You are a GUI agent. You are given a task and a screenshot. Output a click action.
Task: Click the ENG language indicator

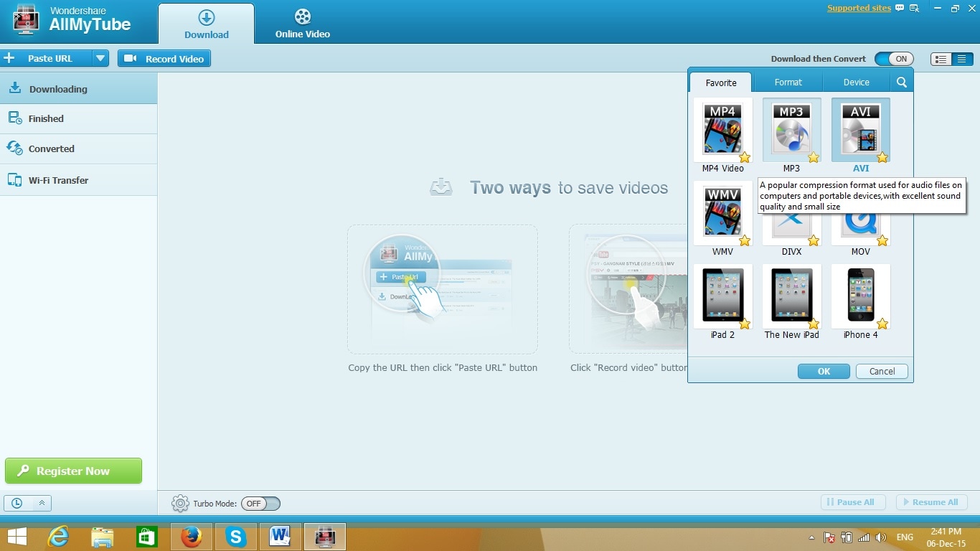click(x=905, y=537)
